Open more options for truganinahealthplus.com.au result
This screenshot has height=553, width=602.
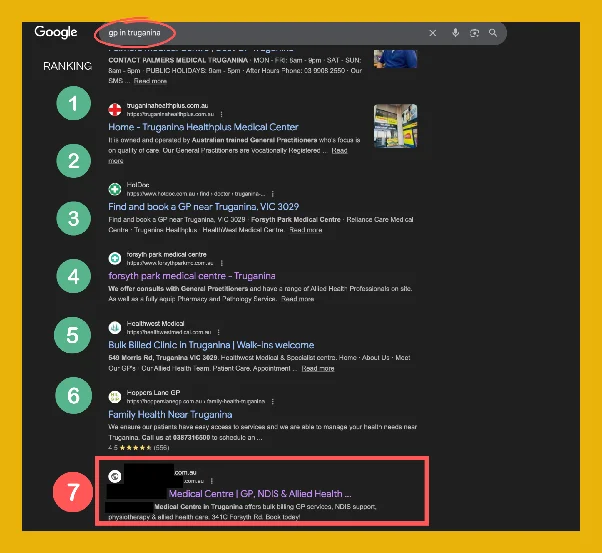pyautogui.click(x=222, y=114)
